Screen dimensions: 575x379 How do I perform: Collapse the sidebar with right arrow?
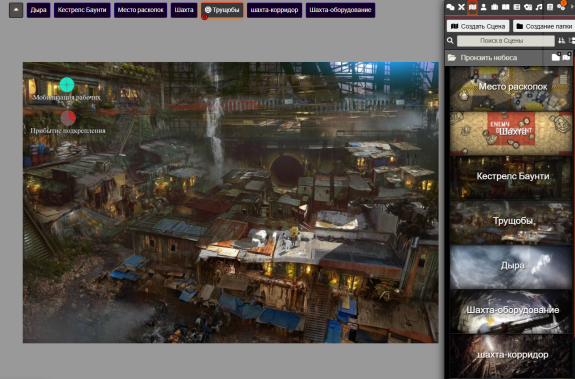(x=573, y=7)
